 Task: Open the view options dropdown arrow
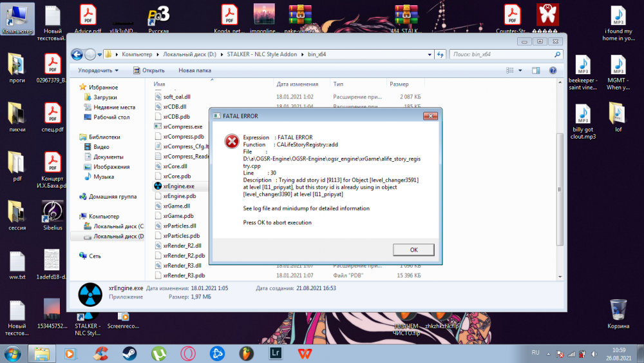coord(520,70)
